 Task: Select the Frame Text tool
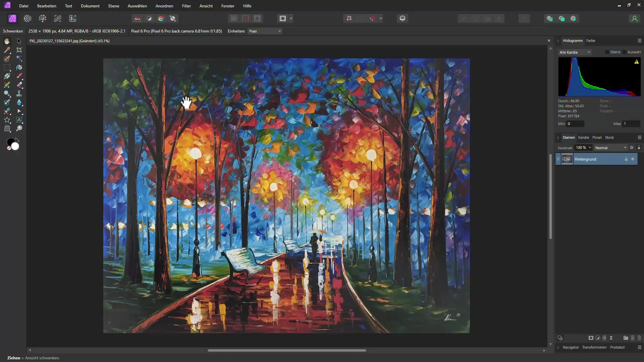click(x=19, y=120)
